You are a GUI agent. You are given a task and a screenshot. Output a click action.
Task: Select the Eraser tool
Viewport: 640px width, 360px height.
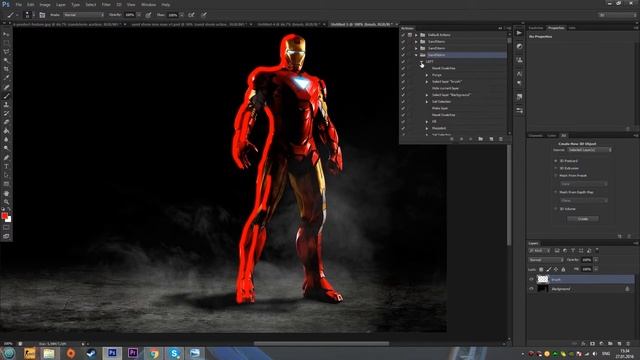(6, 122)
